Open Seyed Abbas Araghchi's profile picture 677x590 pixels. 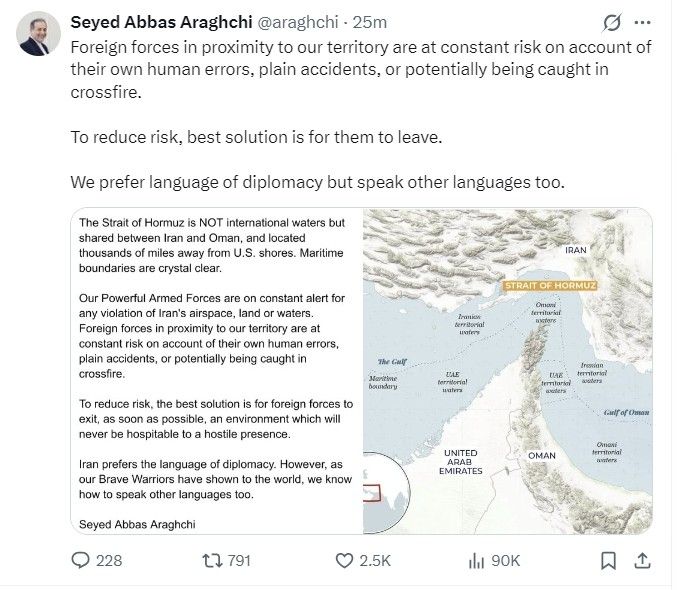(x=38, y=34)
